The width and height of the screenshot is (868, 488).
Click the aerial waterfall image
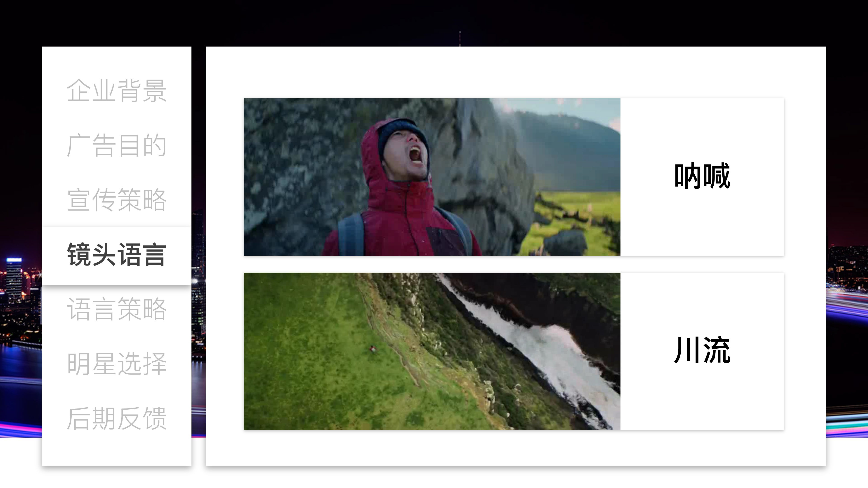click(432, 351)
